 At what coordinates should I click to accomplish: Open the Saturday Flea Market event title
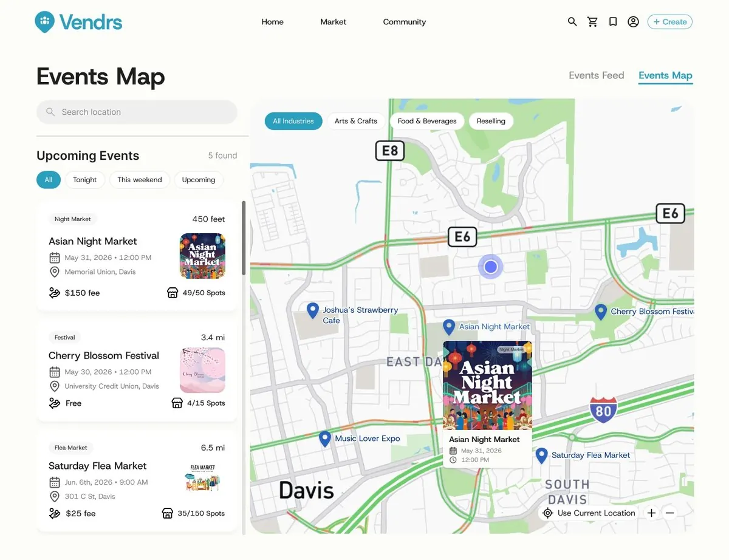point(98,466)
